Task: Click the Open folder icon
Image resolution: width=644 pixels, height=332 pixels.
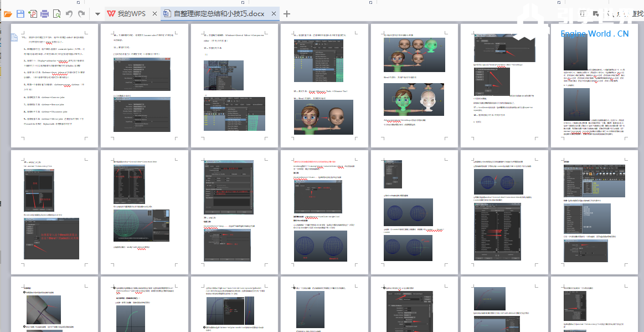Action: [x=7, y=14]
